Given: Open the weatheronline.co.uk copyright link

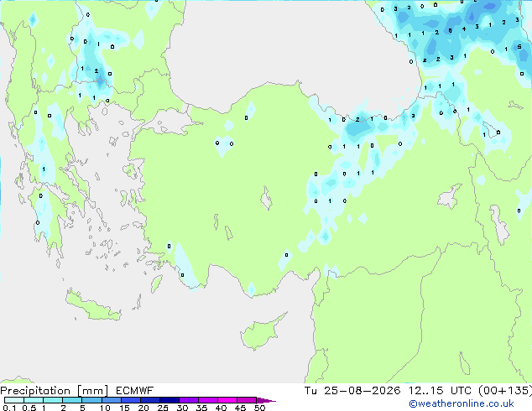Looking at the screenshot, I should click(462, 403).
